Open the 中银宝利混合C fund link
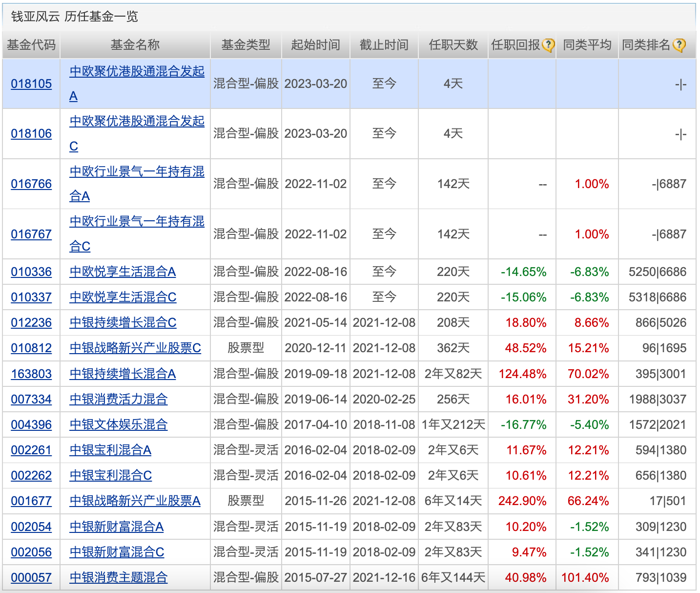The height and width of the screenshot is (593, 700). tap(111, 475)
